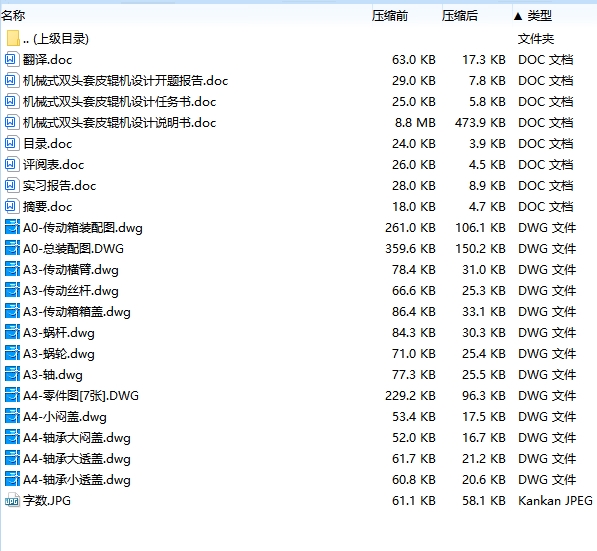
Task: Select the file name 评阅表.doc
Action: pyautogui.click(x=53, y=165)
